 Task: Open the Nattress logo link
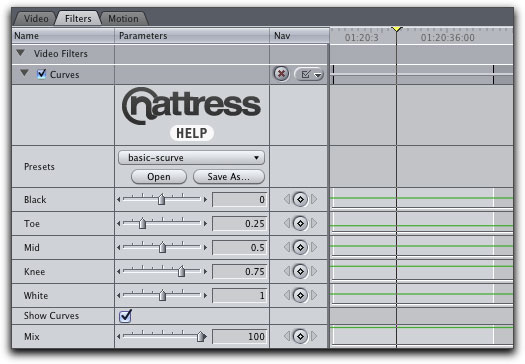click(191, 105)
